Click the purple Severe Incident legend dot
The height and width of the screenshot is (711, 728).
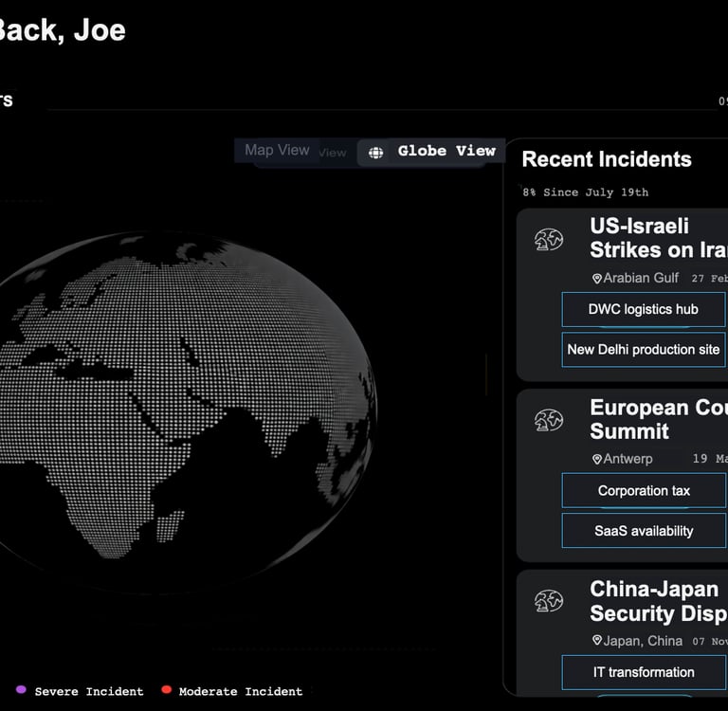[21, 689]
